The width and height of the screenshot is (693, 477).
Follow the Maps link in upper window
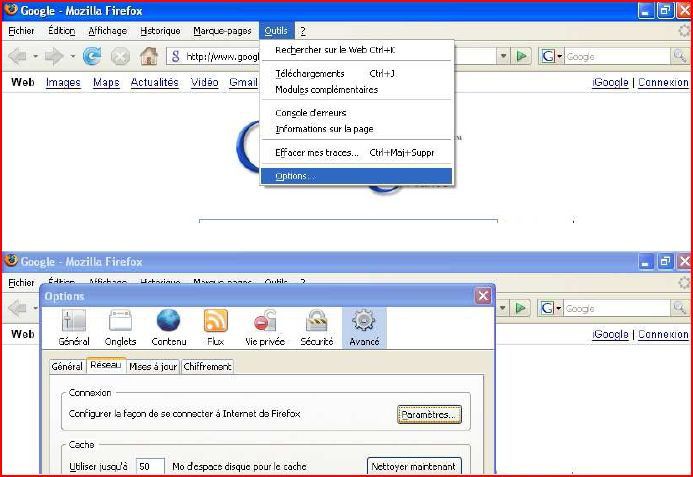click(106, 82)
